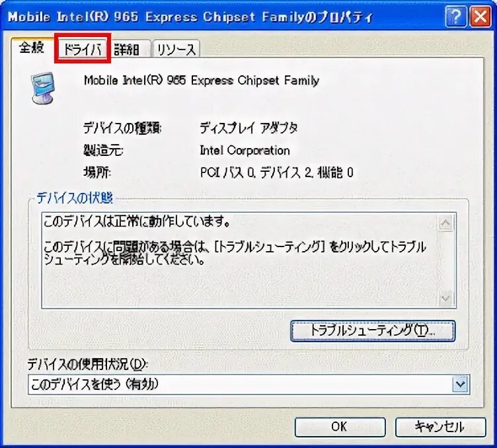This screenshot has width=497, height=448.
Task: Confirm with the OK button
Action: click(x=340, y=427)
